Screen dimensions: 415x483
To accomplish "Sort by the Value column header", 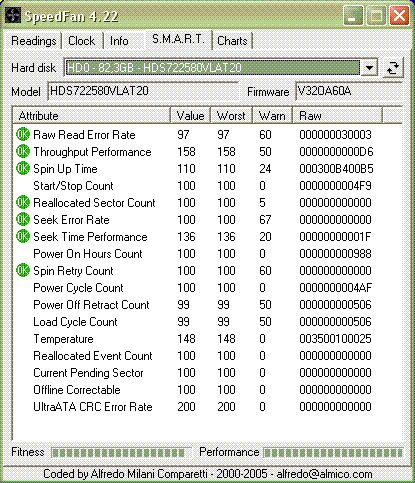I will [x=190, y=116].
